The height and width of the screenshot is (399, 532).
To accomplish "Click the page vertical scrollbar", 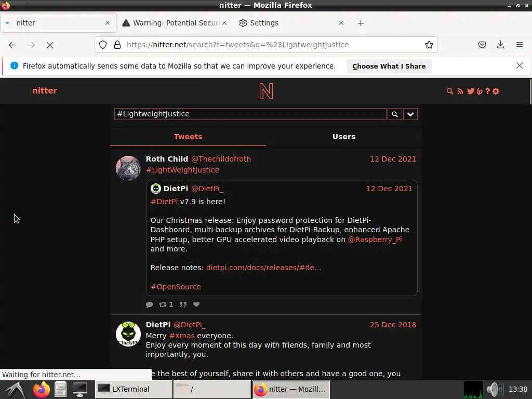I will [530, 91].
